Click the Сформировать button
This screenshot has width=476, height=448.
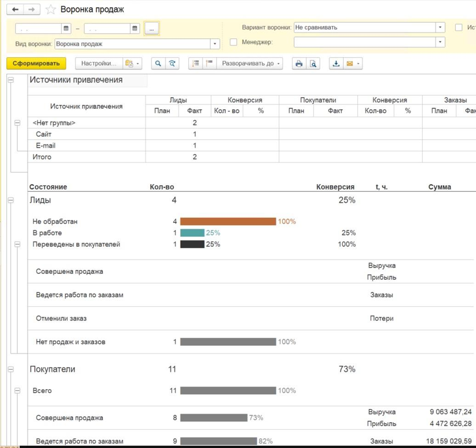[x=36, y=64]
